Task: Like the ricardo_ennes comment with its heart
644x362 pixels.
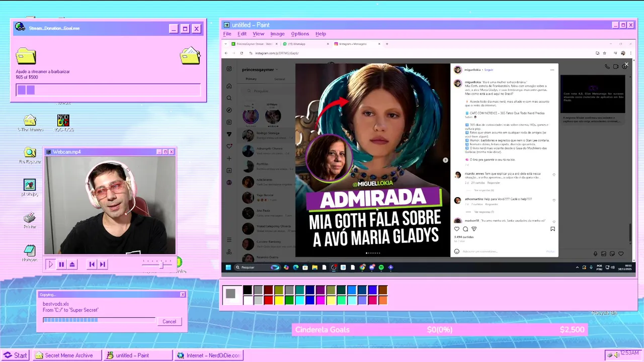Action: [554, 175]
